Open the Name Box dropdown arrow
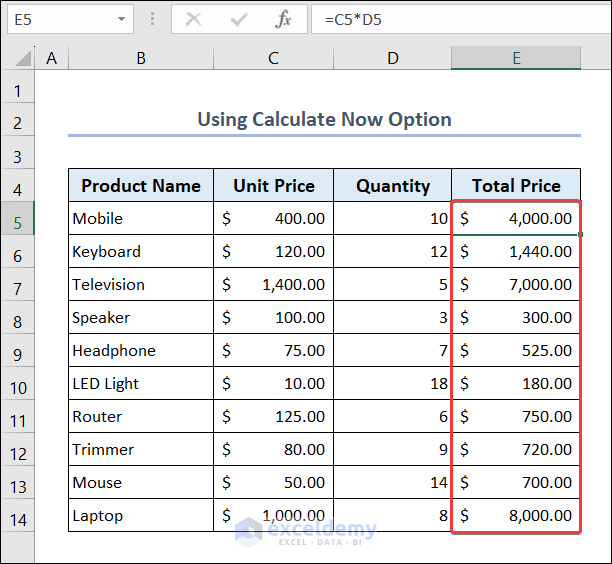 coord(122,19)
